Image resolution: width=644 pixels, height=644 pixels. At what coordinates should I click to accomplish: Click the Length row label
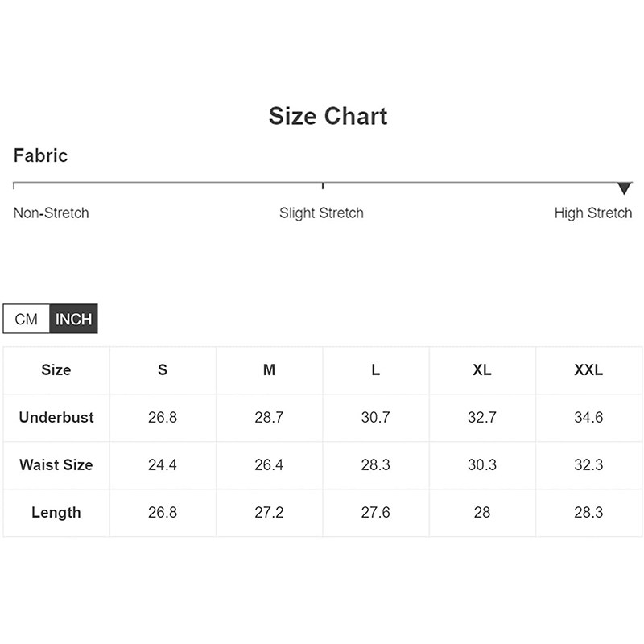(56, 513)
